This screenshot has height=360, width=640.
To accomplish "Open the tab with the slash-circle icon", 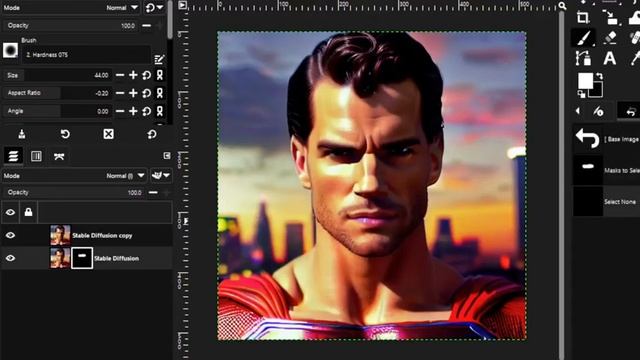I will (x=598, y=111).
